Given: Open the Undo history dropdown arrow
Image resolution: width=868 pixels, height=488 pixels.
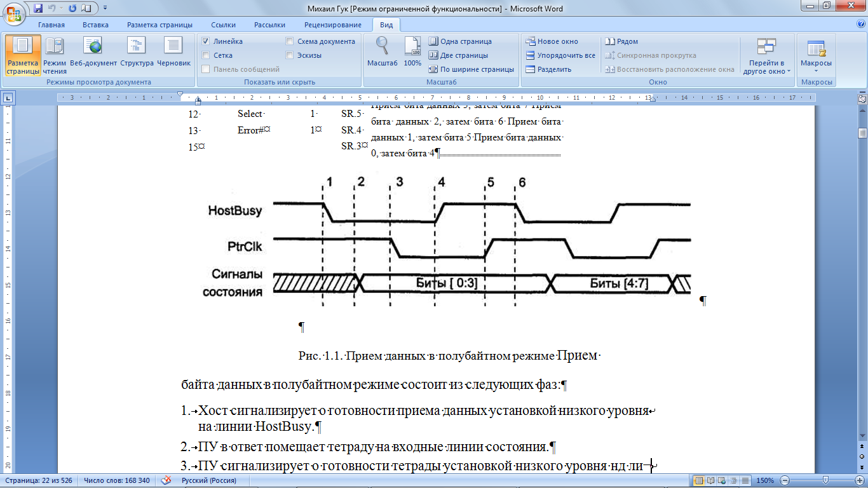Looking at the screenshot, I should [x=61, y=8].
